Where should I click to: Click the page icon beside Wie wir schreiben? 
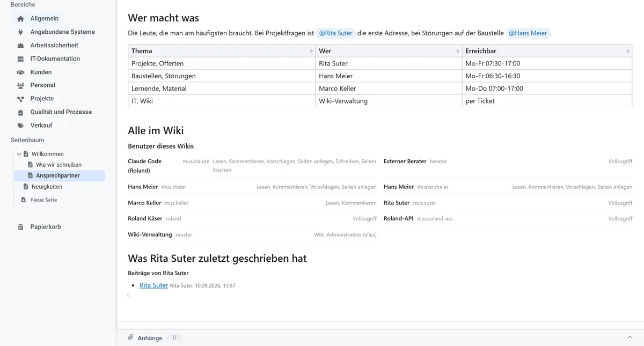click(x=31, y=165)
